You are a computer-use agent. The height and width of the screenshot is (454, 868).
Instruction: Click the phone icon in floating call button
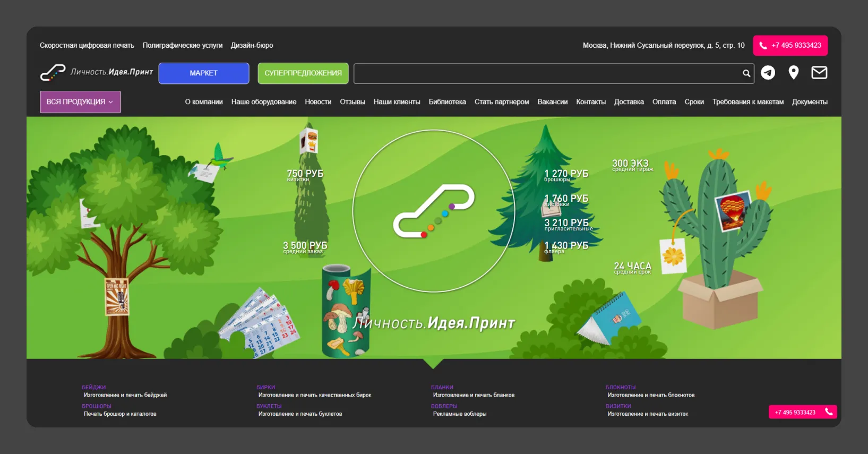(829, 412)
